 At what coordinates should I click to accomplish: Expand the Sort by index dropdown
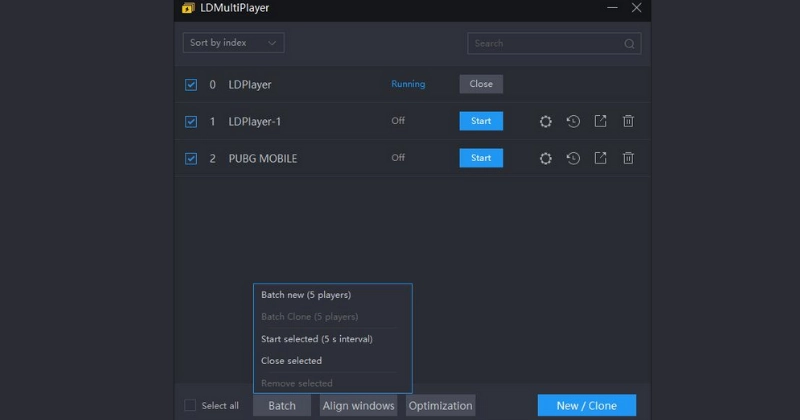[x=233, y=43]
